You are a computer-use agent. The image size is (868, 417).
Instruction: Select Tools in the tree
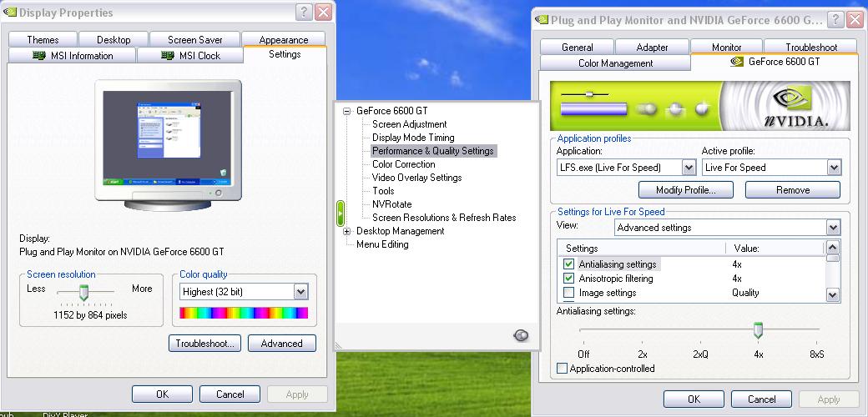pyautogui.click(x=383, y=191)
